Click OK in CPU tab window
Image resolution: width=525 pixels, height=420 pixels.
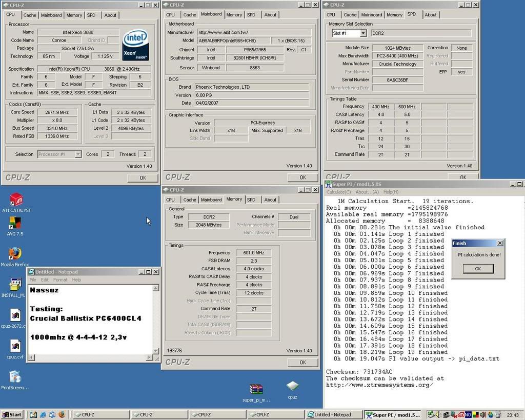coord(143,178)
